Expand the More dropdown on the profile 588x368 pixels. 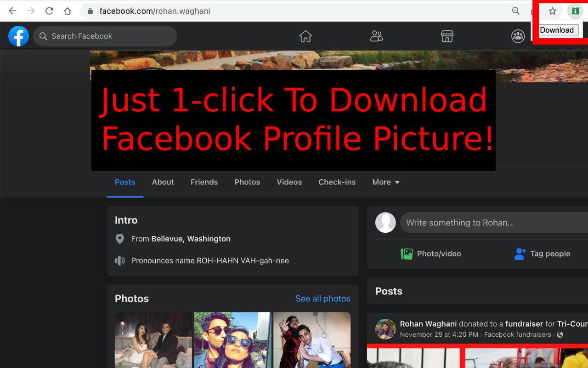tap(385, 182)
